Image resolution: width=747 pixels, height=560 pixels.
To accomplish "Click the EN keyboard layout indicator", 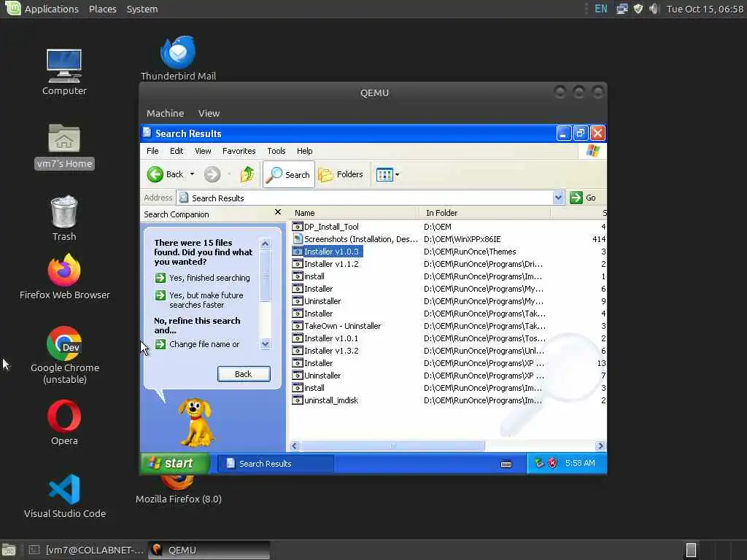I will [601, 9].
